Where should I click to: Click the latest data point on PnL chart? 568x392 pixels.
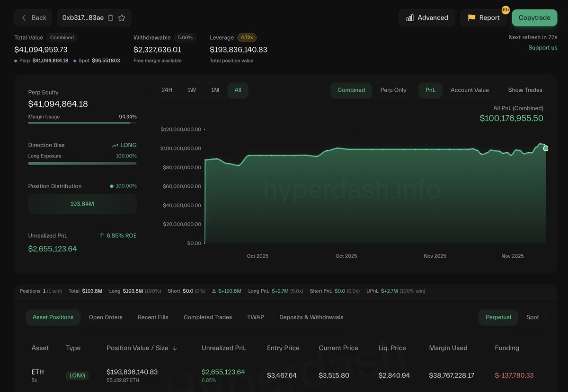click(546, 148)
